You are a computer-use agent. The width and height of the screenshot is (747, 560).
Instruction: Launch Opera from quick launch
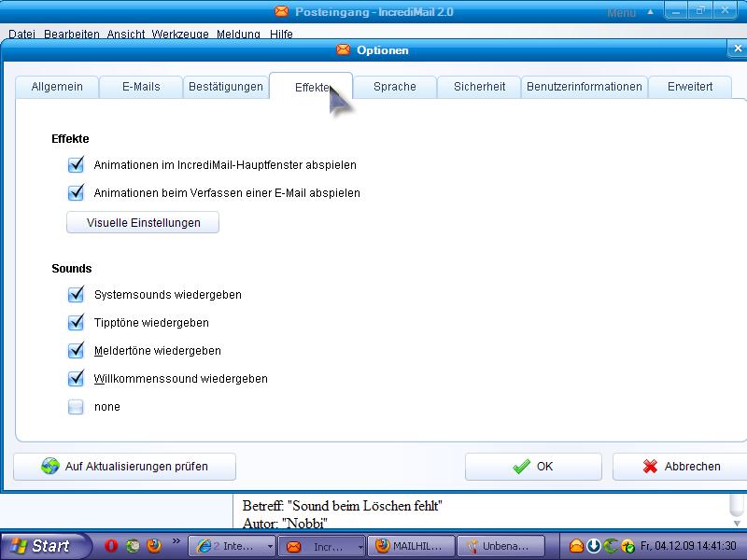click(111, 546)
